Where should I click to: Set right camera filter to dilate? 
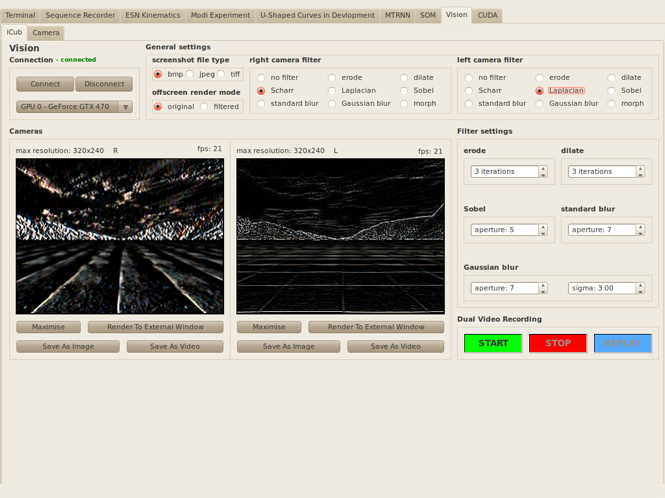click(x=404, y=78)
